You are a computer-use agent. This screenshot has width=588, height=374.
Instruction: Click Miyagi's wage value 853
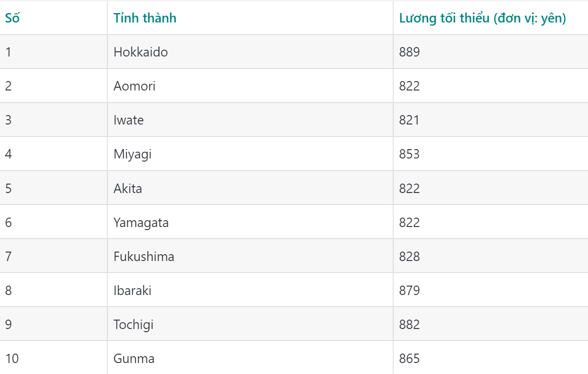tap(409, 154)
